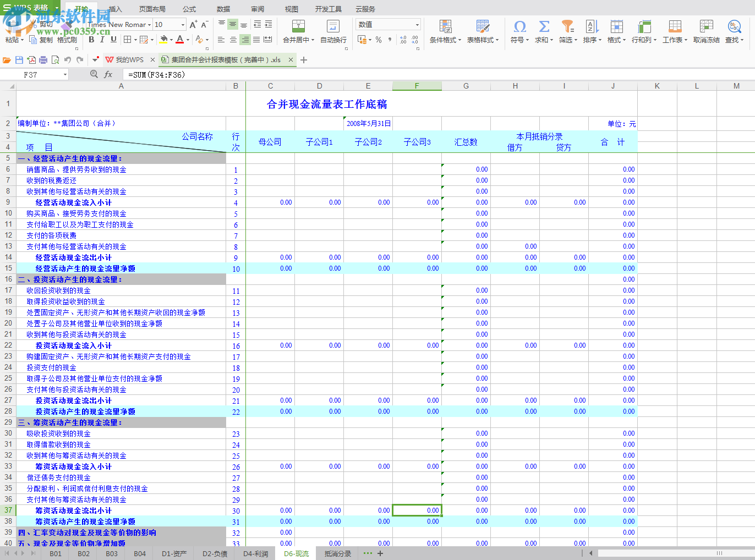Click the Table Style (表格样式) icon

click(483, 26)
